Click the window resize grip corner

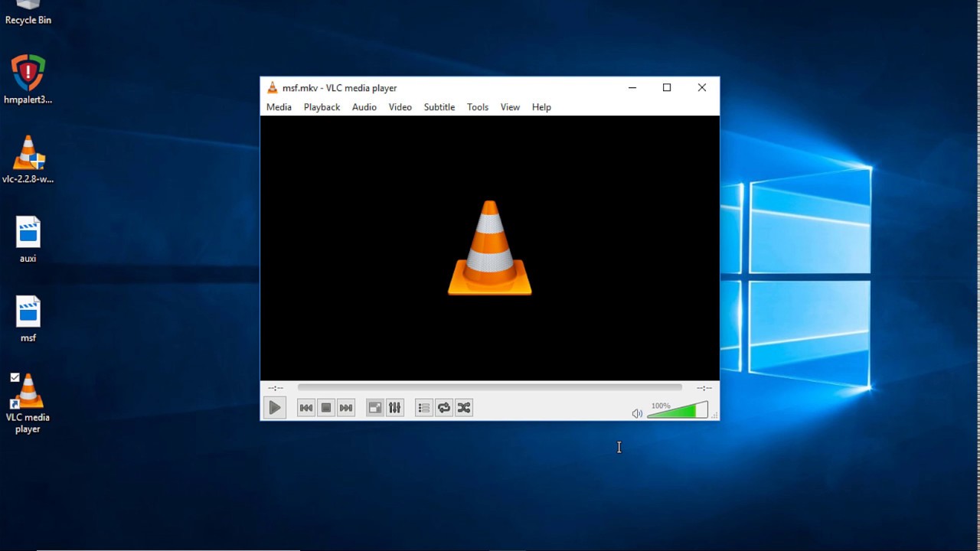[x=715, y=416]
